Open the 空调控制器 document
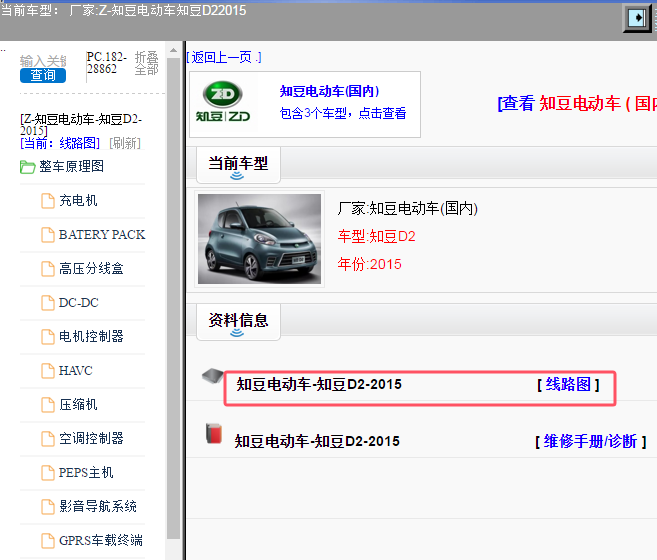Image resolution: width=657 pixels, height=560 pixels. point(91,438)
